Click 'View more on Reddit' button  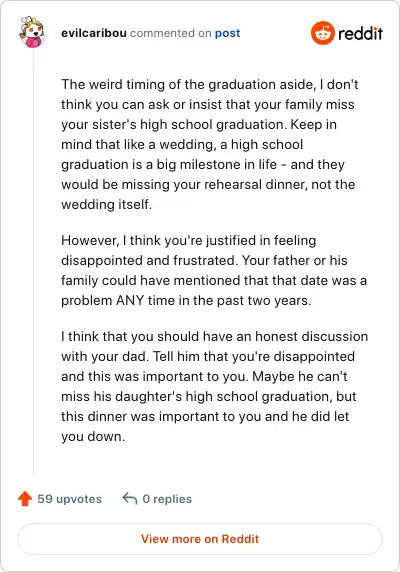(200, 539)
